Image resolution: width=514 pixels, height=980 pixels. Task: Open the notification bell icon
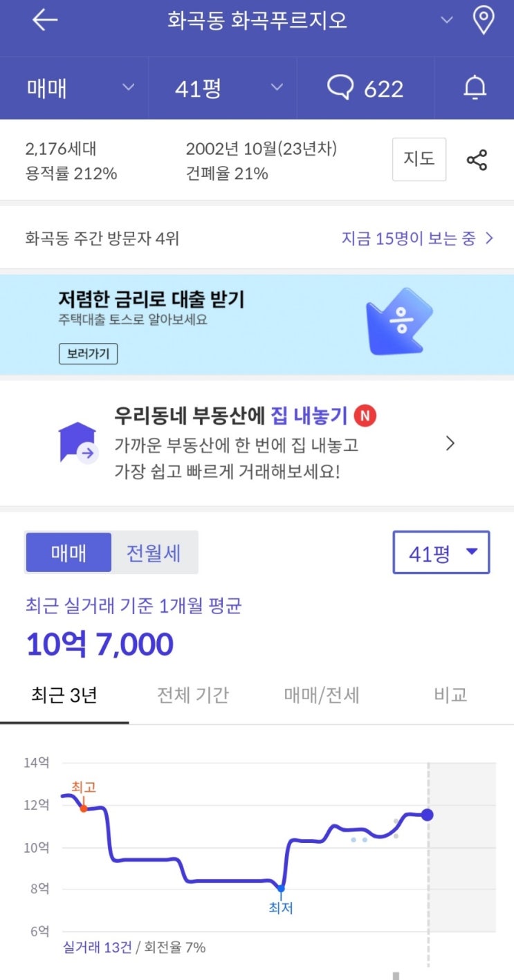click(x=475, y=88)
